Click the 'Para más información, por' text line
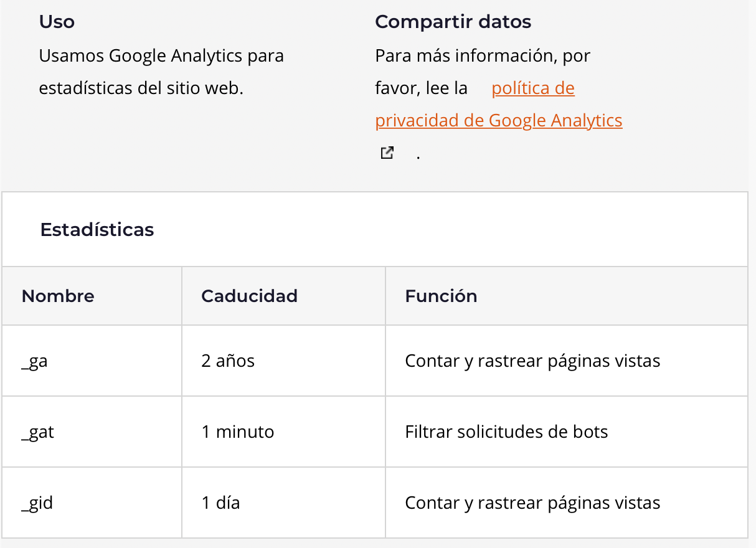The height and width of the screenshot is (548, 756). point(483,56)
